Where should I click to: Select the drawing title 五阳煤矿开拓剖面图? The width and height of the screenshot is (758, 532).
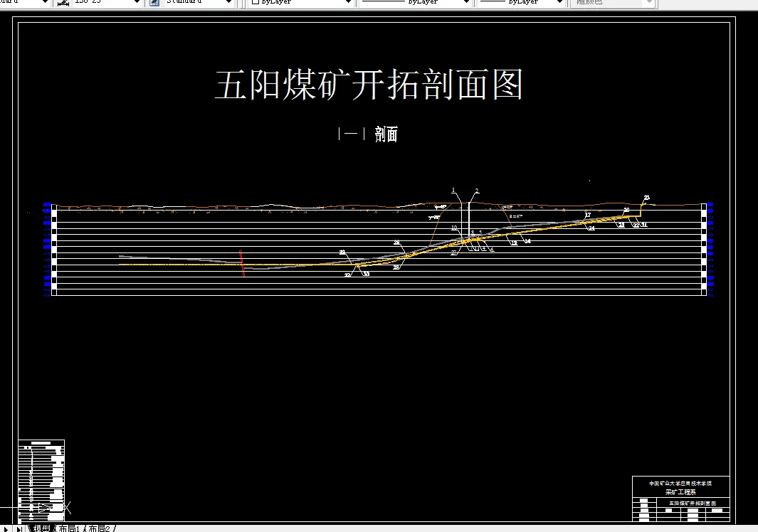pyautogui.click(x=369, y=85)
